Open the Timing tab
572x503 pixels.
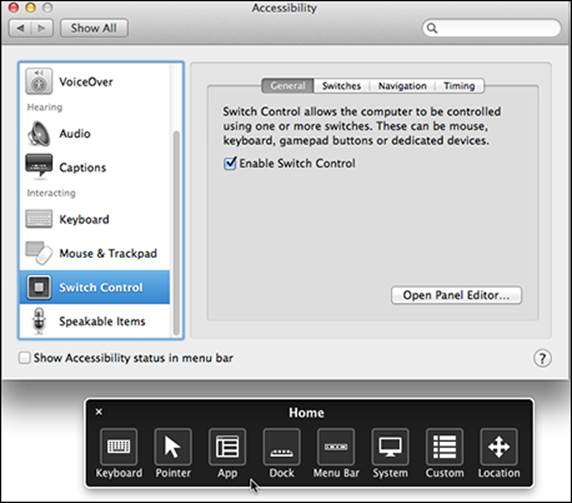coord(459,86)
